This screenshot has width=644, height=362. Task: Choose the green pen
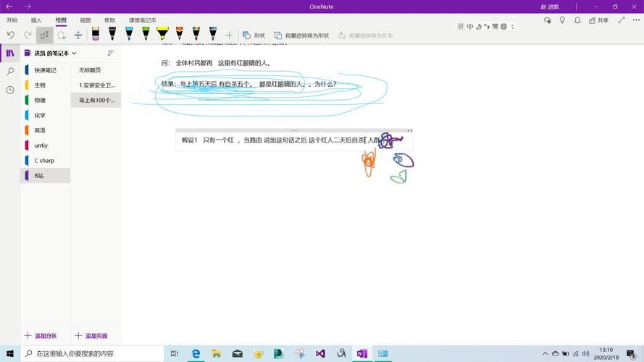point(146,33)
